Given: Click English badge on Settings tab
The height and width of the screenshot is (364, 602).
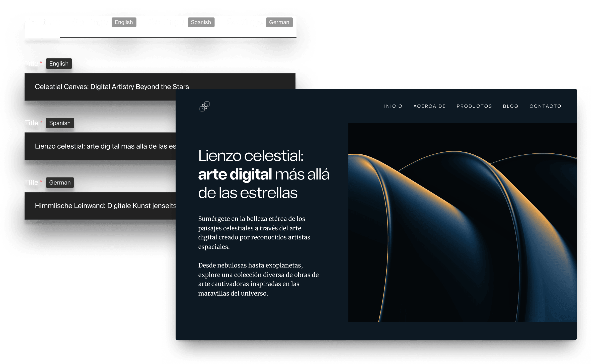Looking at the screenshot, I should 125,23.
